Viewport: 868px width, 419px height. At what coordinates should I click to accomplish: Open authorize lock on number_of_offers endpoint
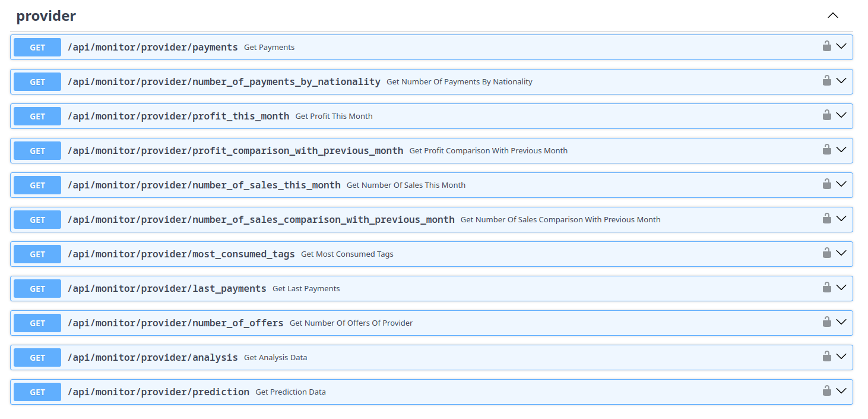(827, 322)
